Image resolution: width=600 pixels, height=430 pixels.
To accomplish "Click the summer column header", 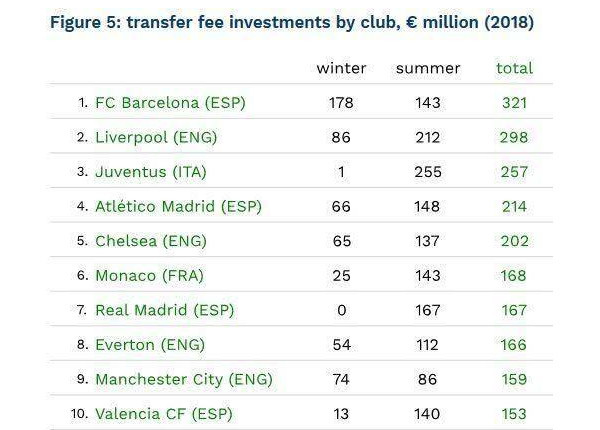I will point(428,68).
